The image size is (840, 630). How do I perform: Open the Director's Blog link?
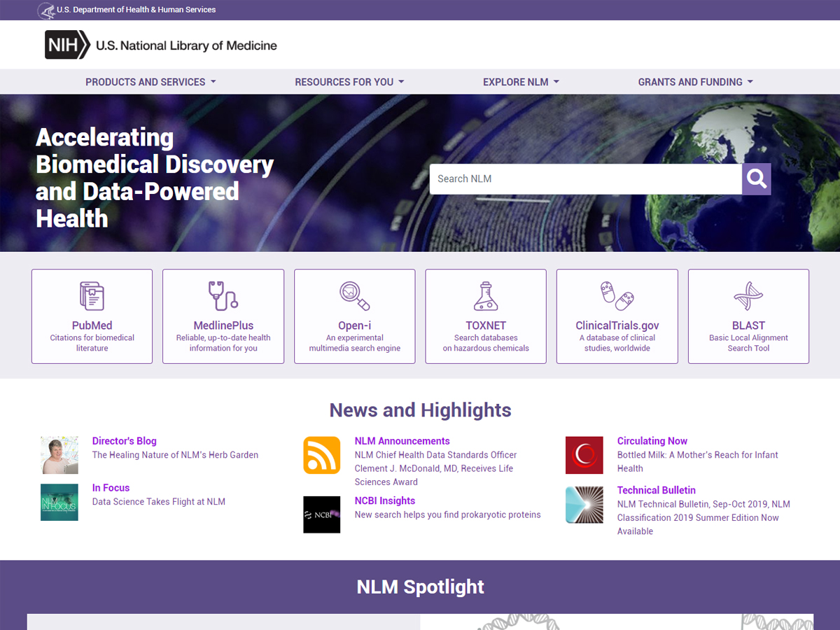click(x=124, y=441)
